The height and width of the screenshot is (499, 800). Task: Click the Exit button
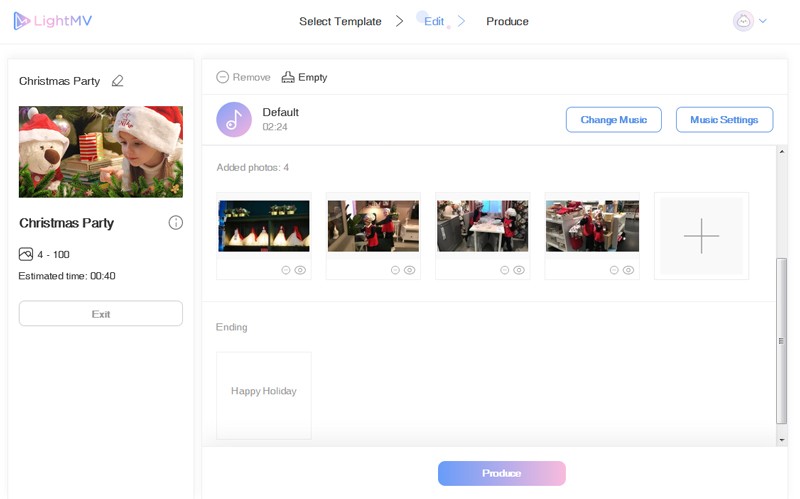pos(101,313)
